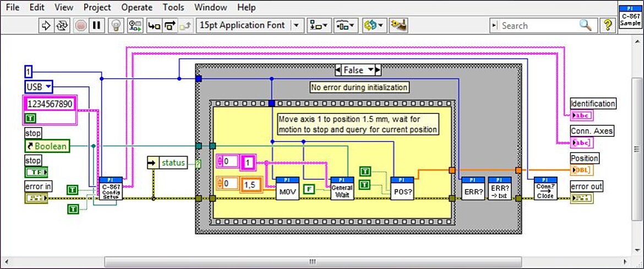
Task: Click 'No error during initialization' label
Action: click(x=359, y=87)
